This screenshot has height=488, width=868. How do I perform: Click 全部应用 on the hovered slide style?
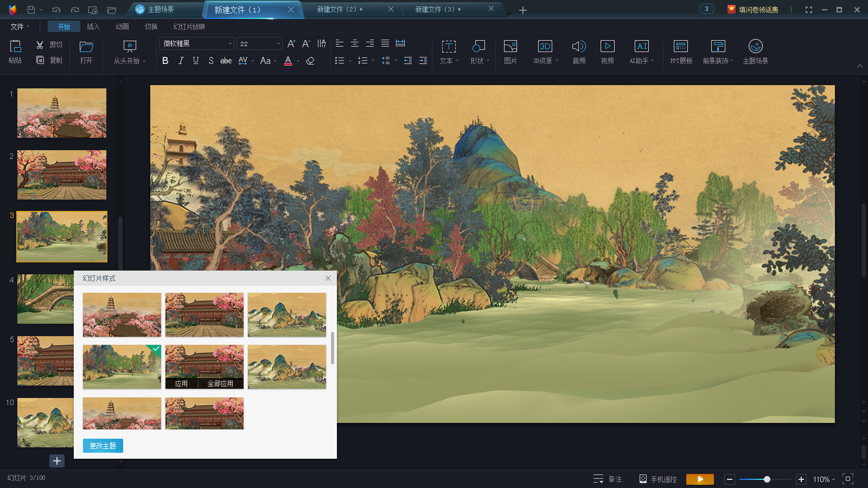point(220,383)
